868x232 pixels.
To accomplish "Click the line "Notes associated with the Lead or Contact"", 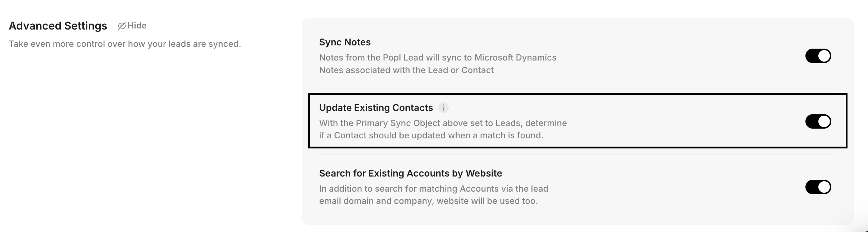I will pyautogui.click(x=406, y=70).
